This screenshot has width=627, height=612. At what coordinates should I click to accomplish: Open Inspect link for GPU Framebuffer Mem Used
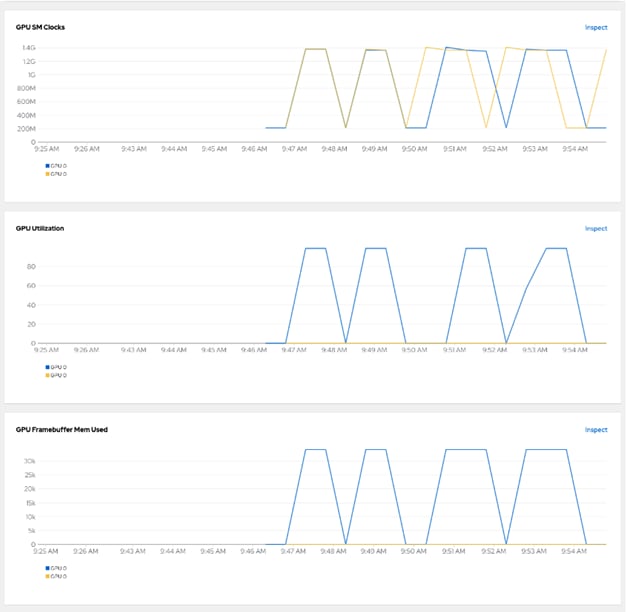point(596,430)
